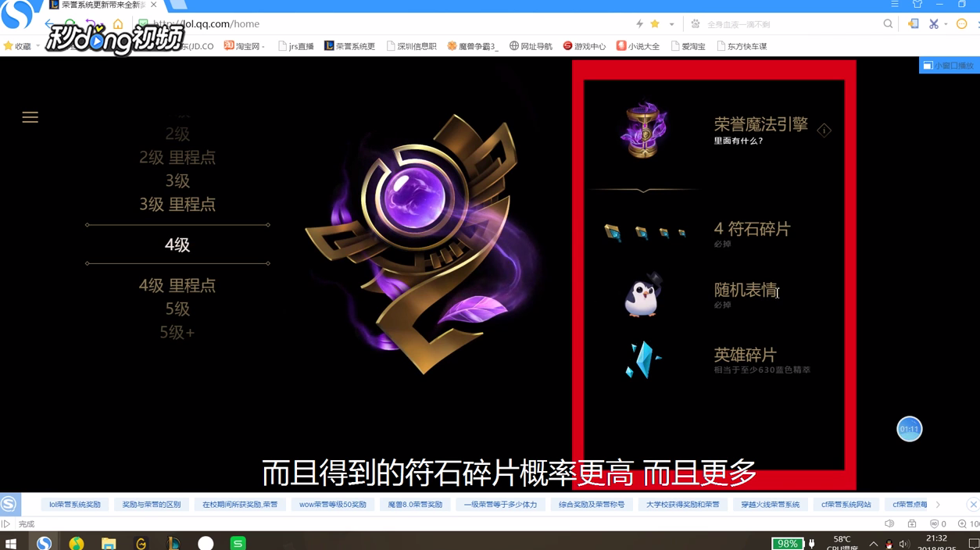This screenshot has height=550, width=980.
Task: Select 4级 honor level
Action: (x=177, y=245)
